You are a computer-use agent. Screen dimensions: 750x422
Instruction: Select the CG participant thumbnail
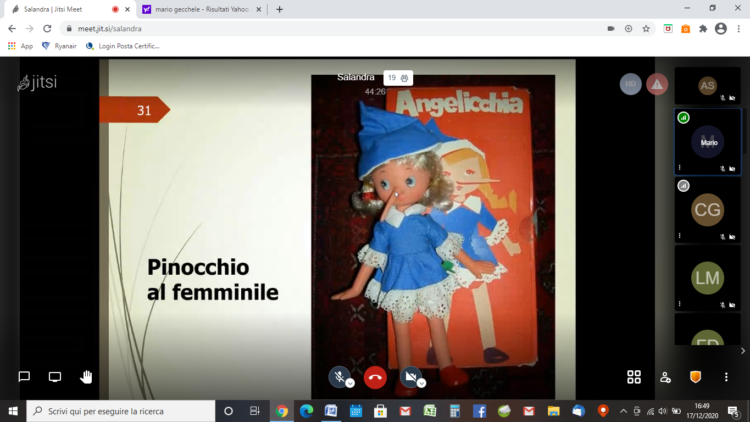point(707,210)
